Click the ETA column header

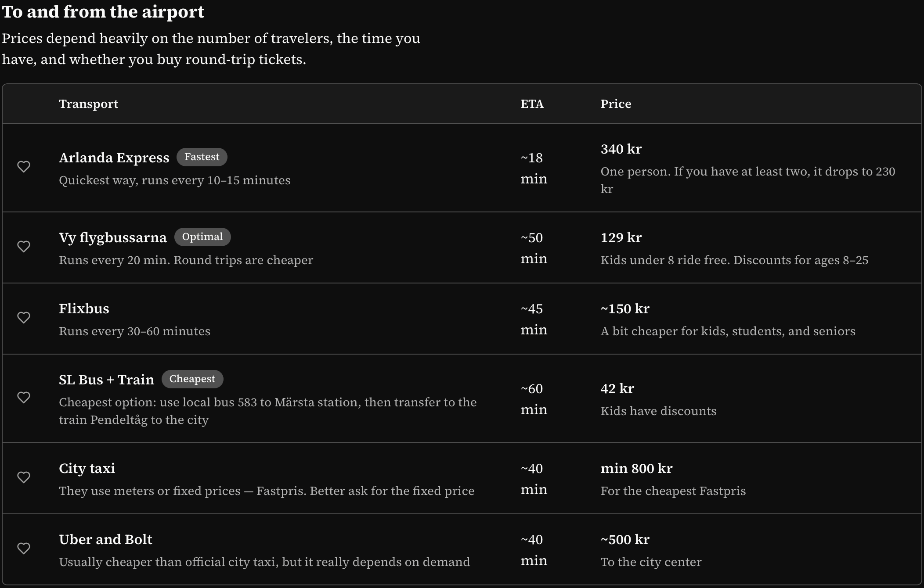click(532, 104)
